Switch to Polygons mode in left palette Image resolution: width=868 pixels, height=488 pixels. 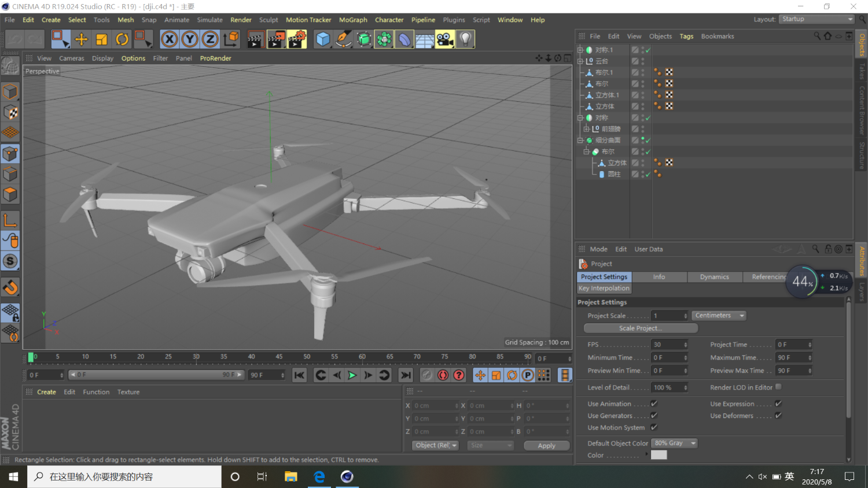tap(10, 194)
